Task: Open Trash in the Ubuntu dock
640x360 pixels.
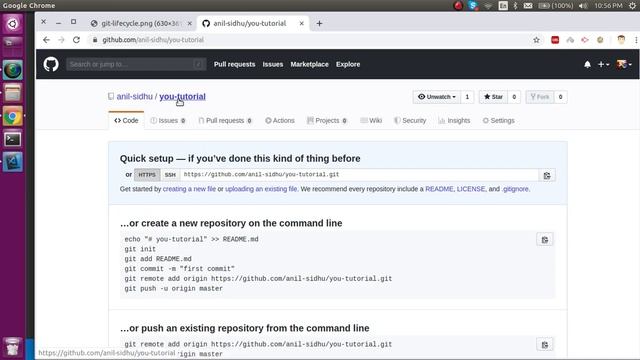Action: [x=13, y=347]
